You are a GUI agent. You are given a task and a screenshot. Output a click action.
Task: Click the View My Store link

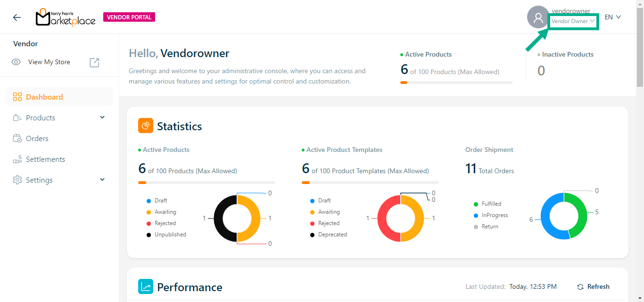tap(49, 62)
